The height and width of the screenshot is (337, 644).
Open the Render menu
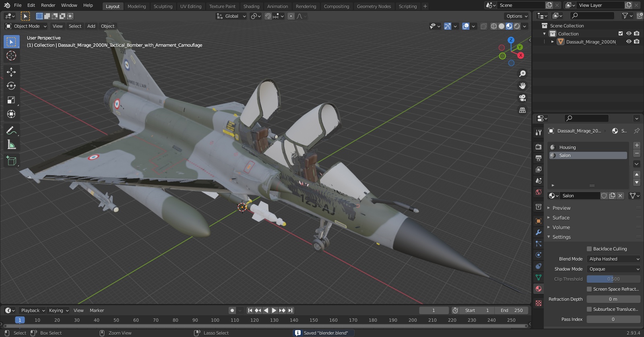coord(48,5)
